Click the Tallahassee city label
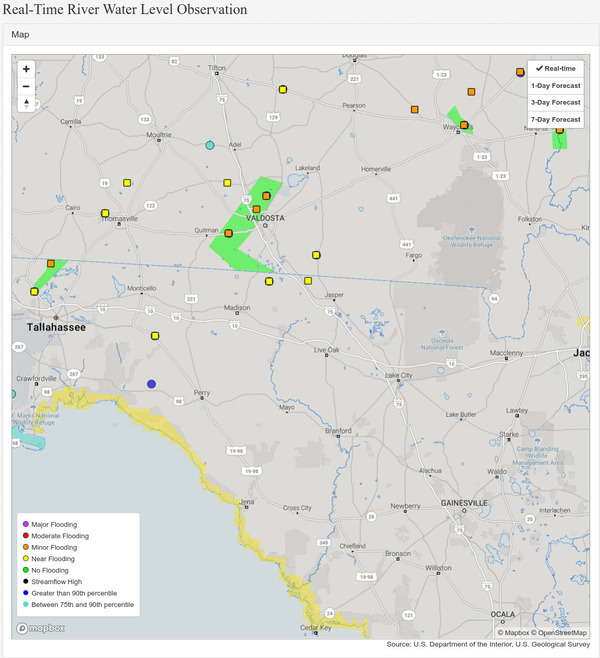The height and width of the screenshot is (658, 600). (56, 327)
